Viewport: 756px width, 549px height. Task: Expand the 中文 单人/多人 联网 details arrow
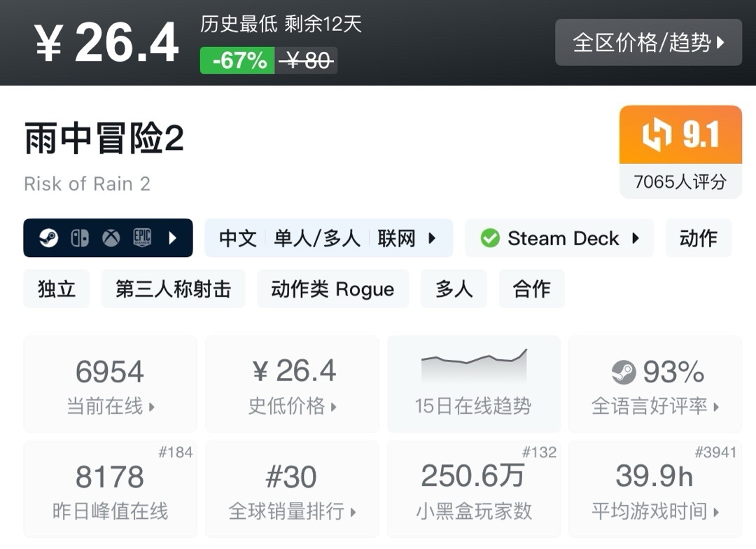[432, 238]
